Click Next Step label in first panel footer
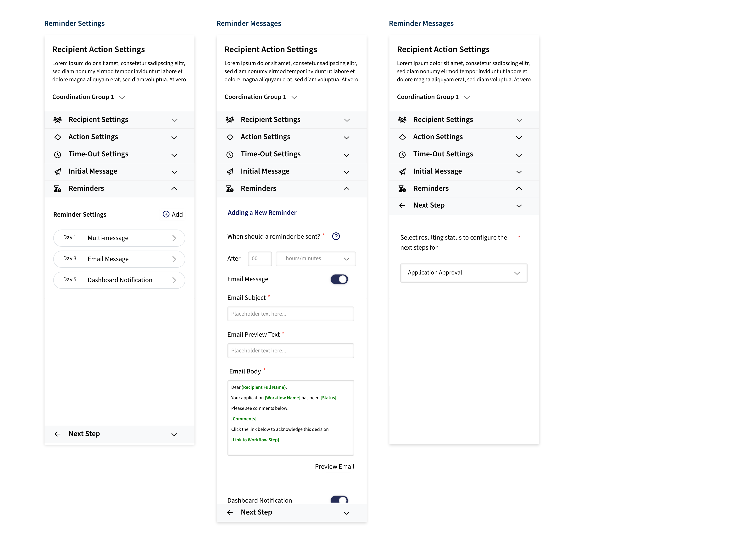This screenshot has width=756, height=537. [x=84, y=434]
